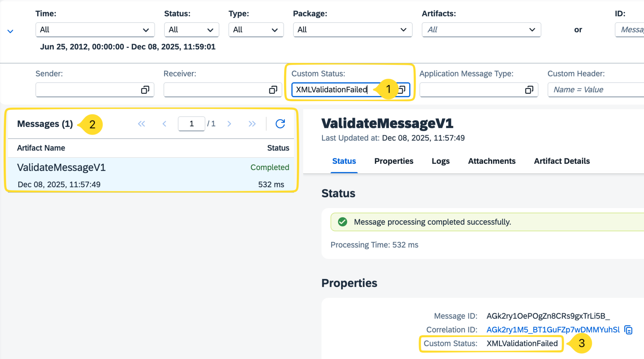
Task: Switch to the Properties tab
Action: coord(394,161)
